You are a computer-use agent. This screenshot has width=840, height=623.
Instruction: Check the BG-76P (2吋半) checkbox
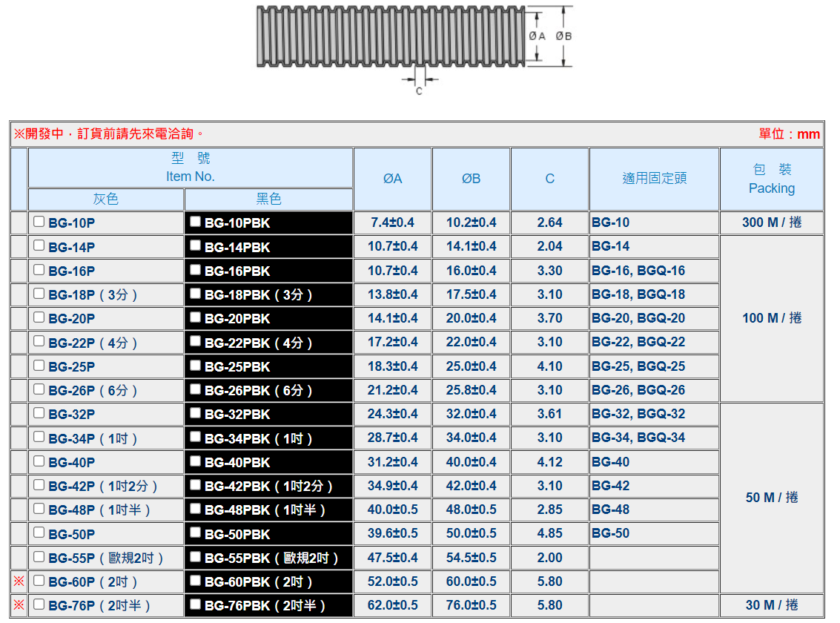pyautogui.click(x=39, y=604)
